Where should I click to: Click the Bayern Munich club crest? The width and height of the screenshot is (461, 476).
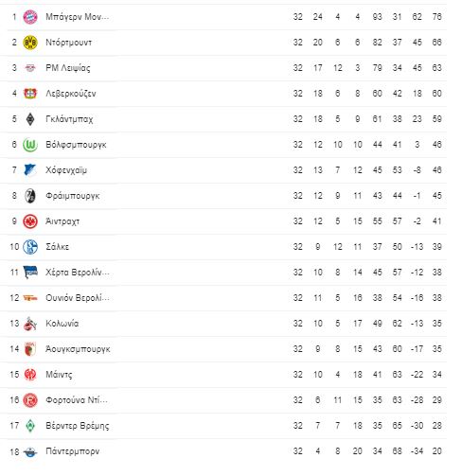coord(30,17)
